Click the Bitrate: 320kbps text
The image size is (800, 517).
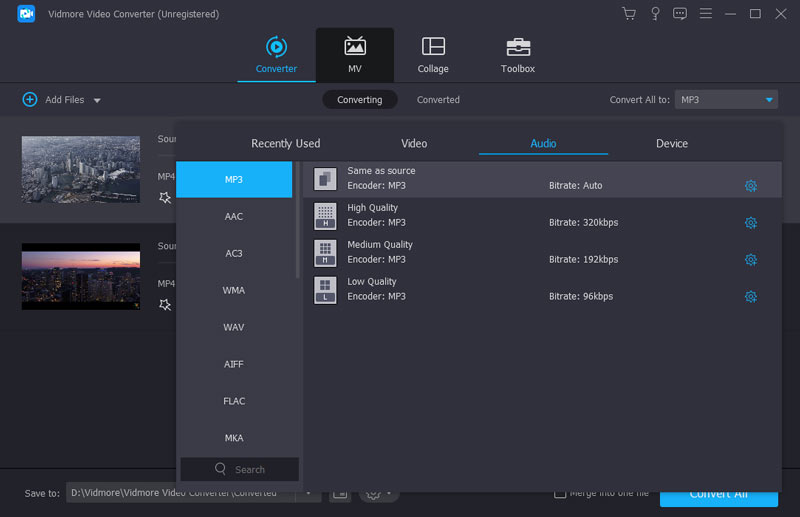(x=583, y=223)
